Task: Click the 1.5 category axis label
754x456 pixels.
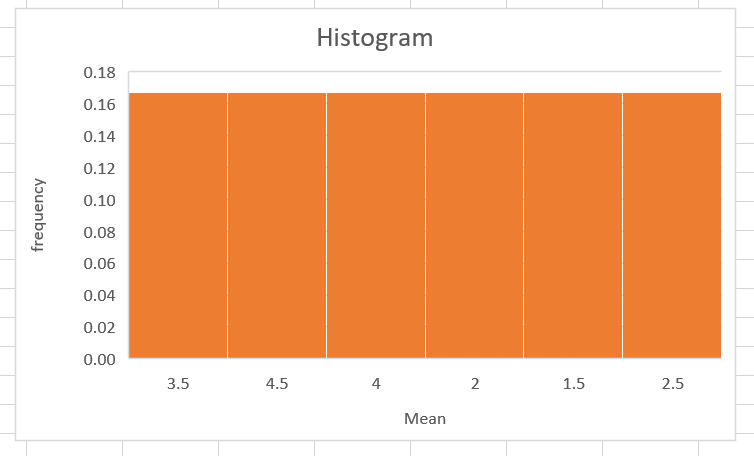Action: pos(573,383)
